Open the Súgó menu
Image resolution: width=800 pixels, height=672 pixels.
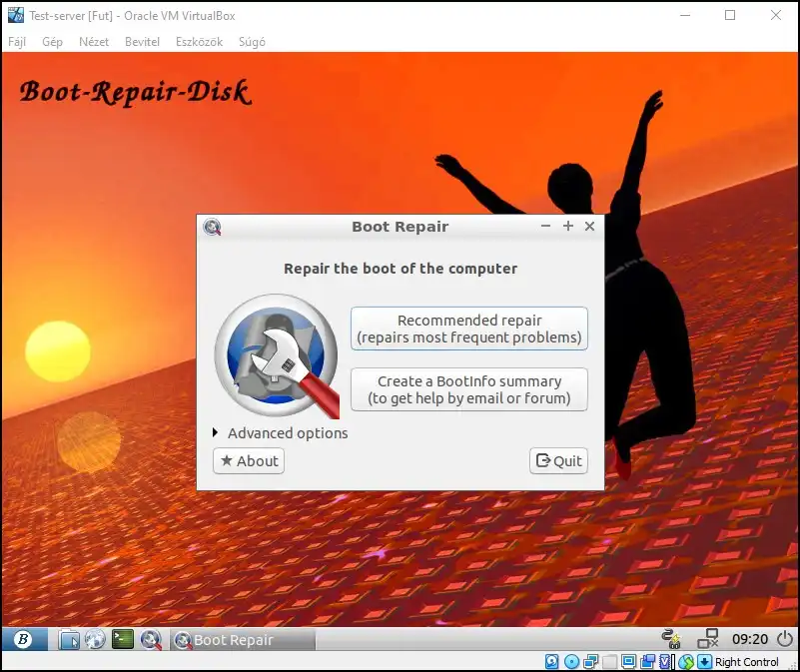point(252,42)
